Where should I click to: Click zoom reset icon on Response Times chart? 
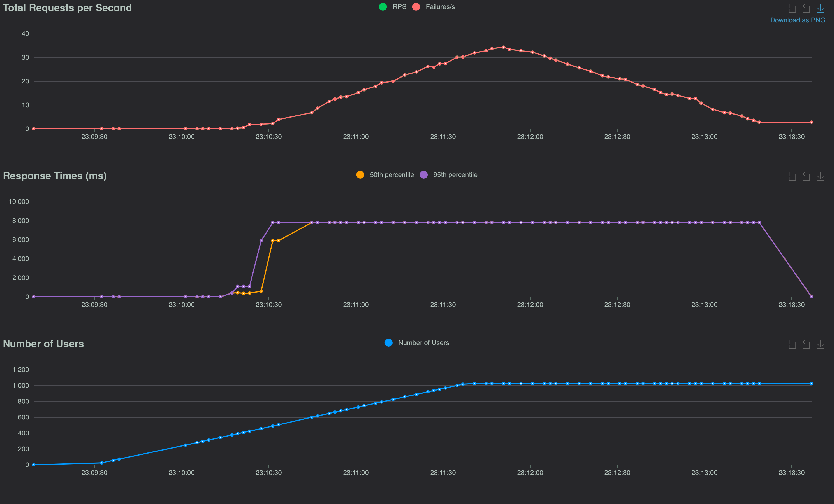tap(806, 177)
